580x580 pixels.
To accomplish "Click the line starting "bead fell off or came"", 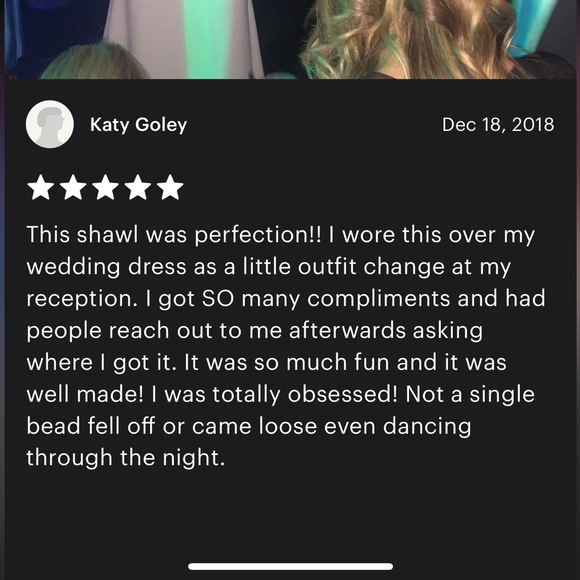I will pos(249,426).
